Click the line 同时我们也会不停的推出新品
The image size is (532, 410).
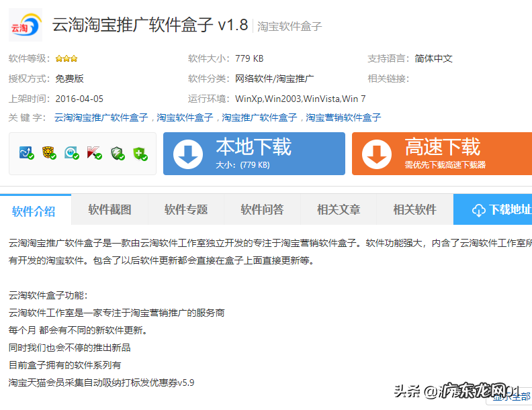(x=70, y=348)
